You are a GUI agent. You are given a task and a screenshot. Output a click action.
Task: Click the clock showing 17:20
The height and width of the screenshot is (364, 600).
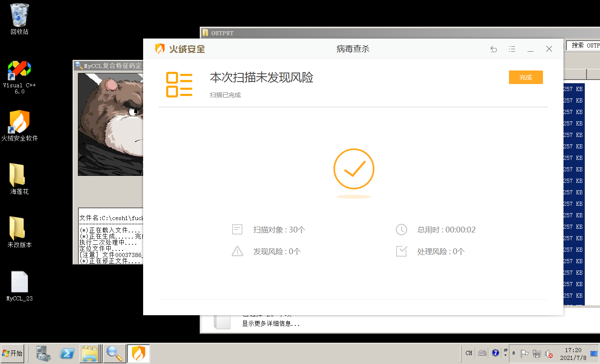pyautogui.click(x=573, y=354)
